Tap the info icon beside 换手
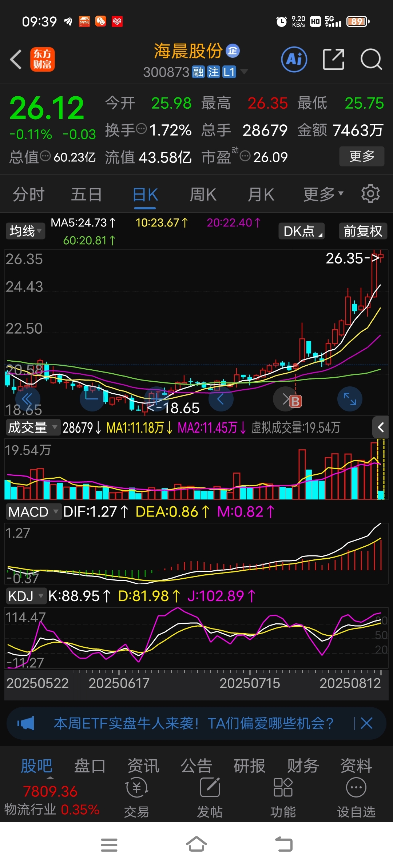This screenshot has width=393, height=868. click(141, 129)
